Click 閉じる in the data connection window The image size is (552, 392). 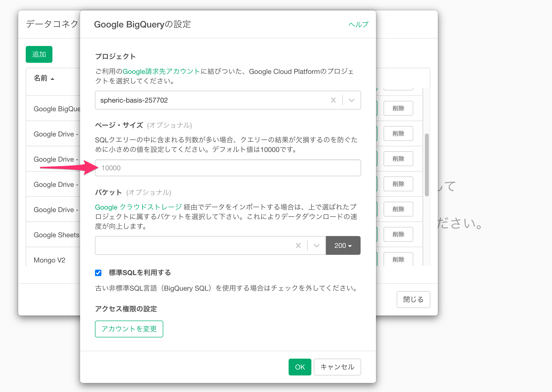tap(413, 300)
